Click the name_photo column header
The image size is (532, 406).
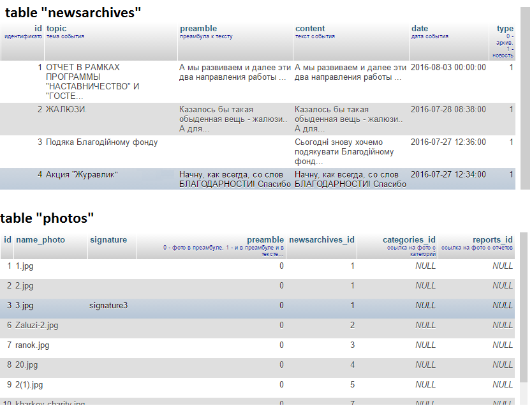40,240
